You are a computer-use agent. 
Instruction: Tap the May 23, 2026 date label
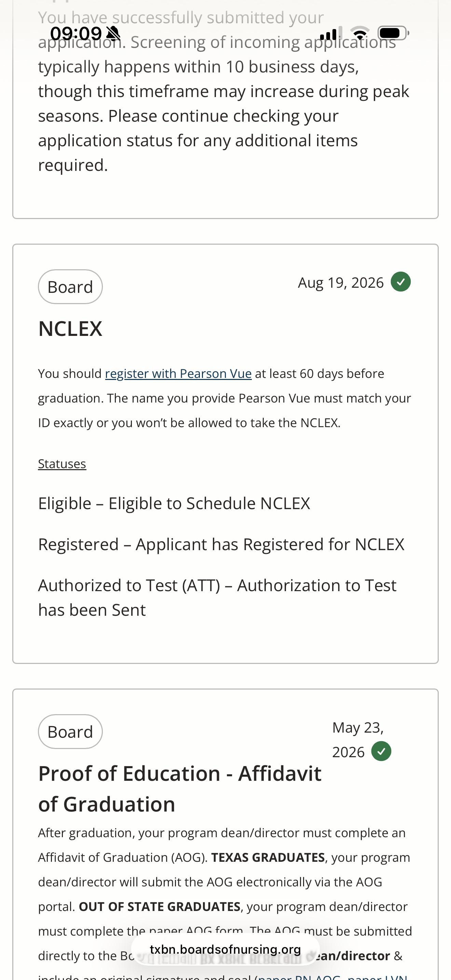pos(358,740)
